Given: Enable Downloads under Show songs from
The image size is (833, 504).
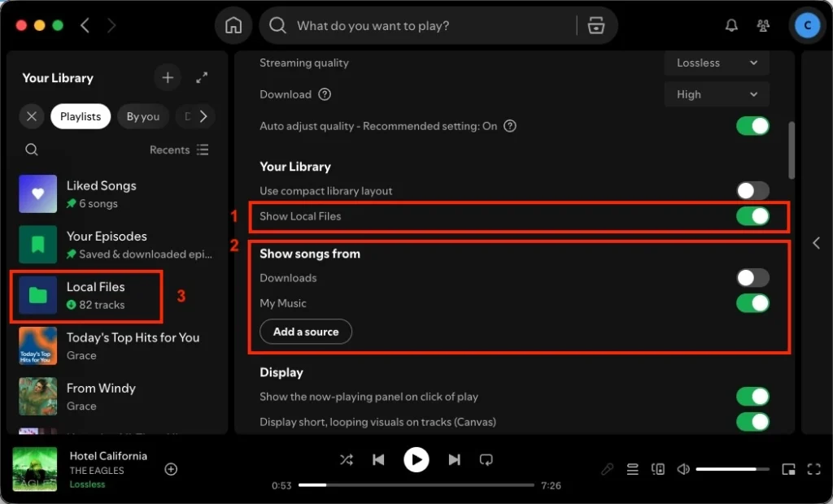Looking at the screenshot, I should (x=752, y=277).
